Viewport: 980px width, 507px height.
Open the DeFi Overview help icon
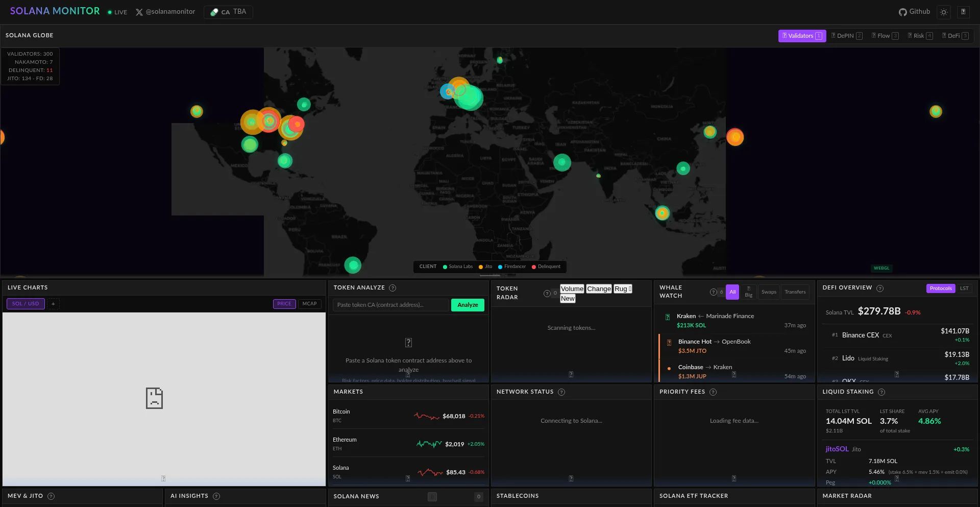click(880, 288)
